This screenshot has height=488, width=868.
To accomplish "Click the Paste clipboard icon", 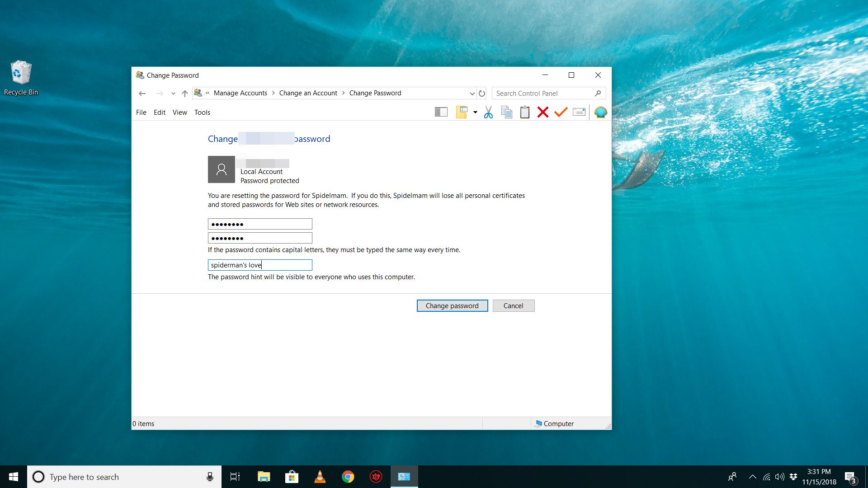I will (x=524, y=112).
